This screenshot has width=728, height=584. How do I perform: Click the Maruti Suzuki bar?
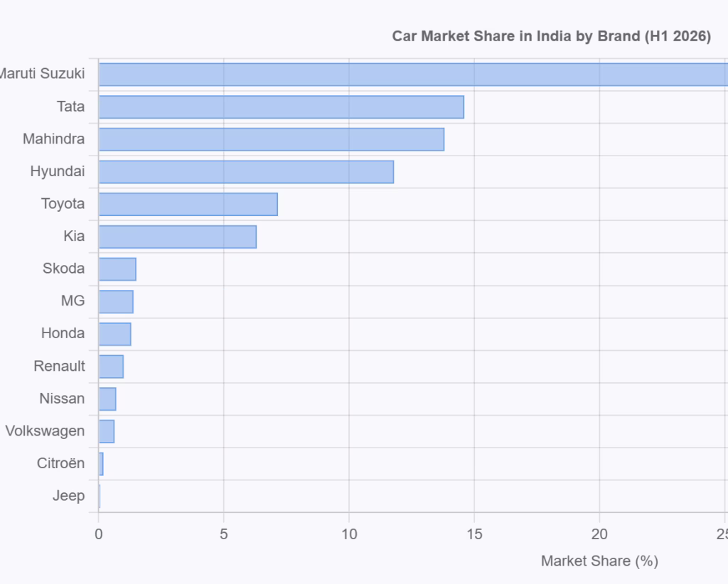413,74
